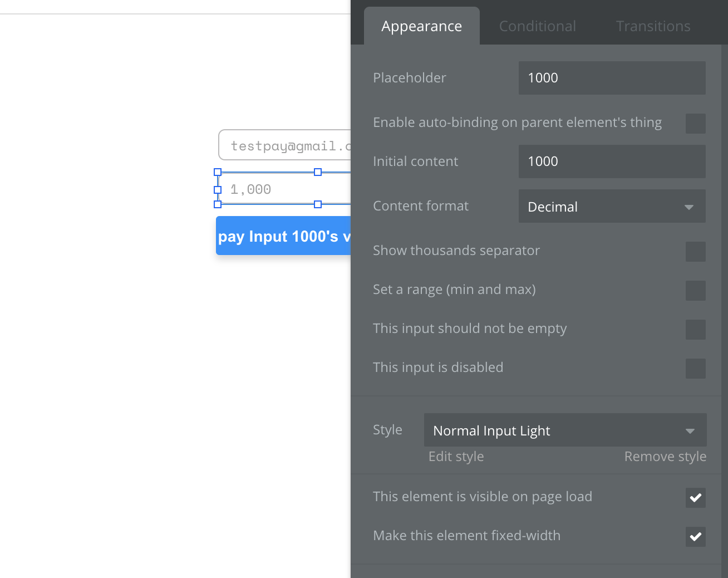This screenshot has height=578, width=728.
Task: Check This input is disabled box
Action: pyautogui.click(x=695, y=369)
